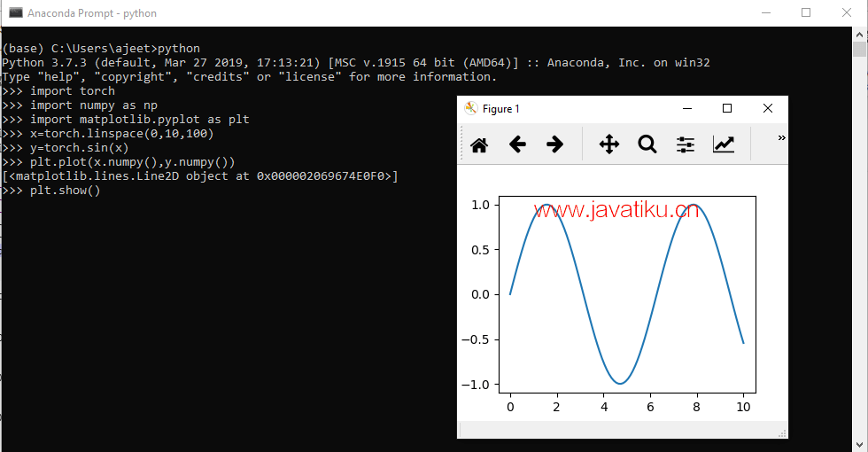The height and width of the screenshot is (452, 868).
Task: Click the Anaconda Prompt - python title
Action: [92, 13]
